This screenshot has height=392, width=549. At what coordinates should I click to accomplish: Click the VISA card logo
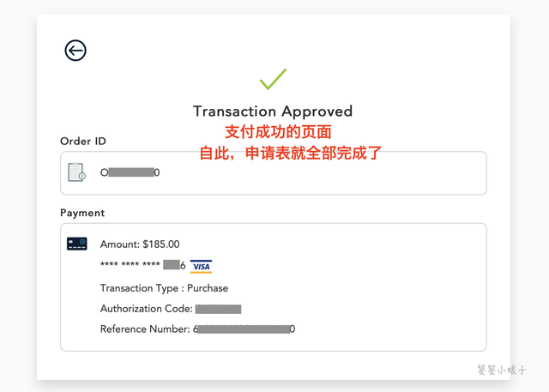[201, 266]
